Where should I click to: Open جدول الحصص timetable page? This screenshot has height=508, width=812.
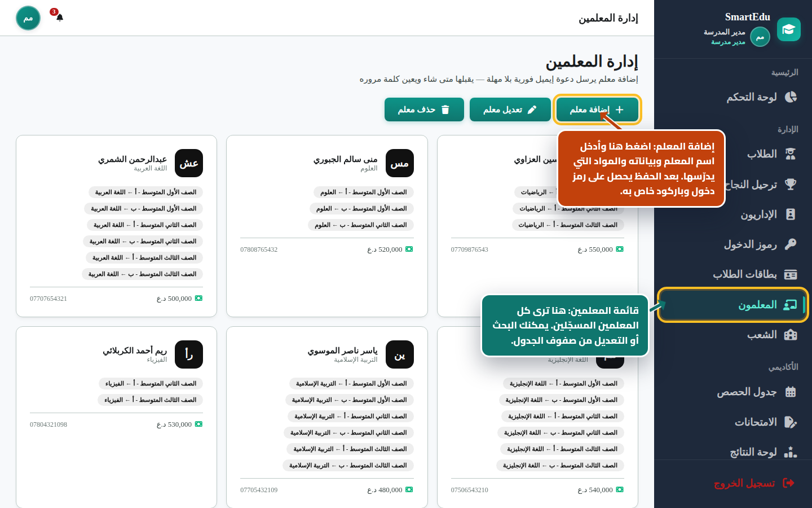(x=733, y=392)
